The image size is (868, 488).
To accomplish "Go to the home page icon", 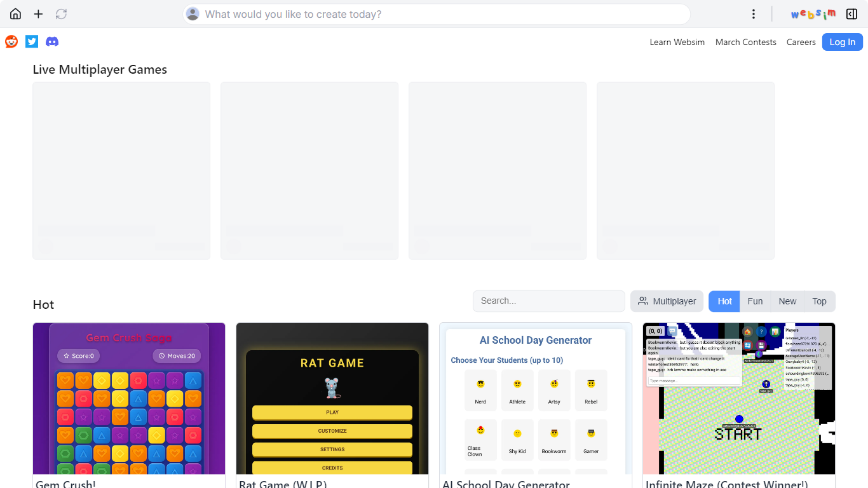I will tap(15, 14).
